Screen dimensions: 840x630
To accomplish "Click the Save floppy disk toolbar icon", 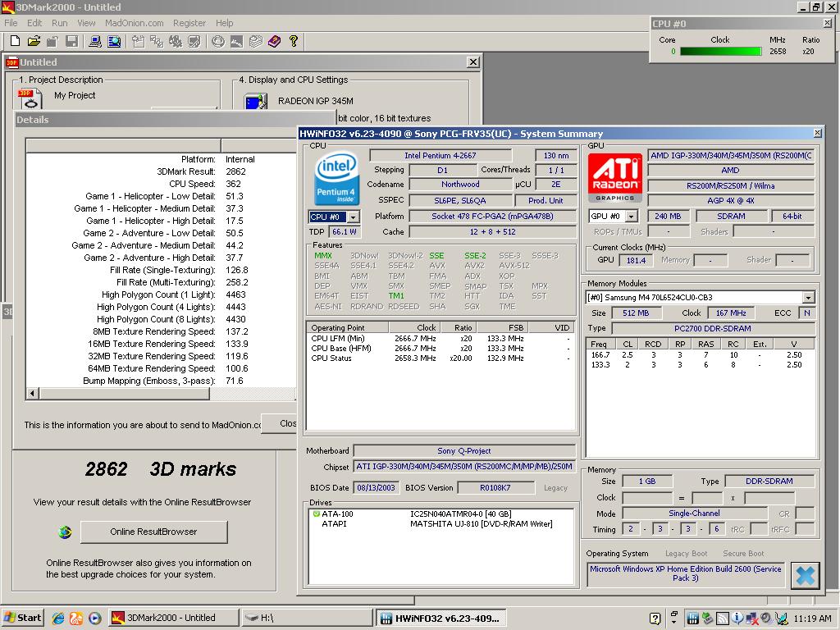I will [71, 41].
